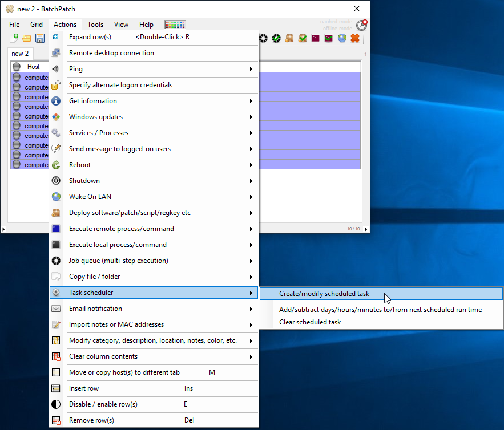
Task: Open Deploy software/patch/script/regkey submenu
Action: [x=154, y=213]
